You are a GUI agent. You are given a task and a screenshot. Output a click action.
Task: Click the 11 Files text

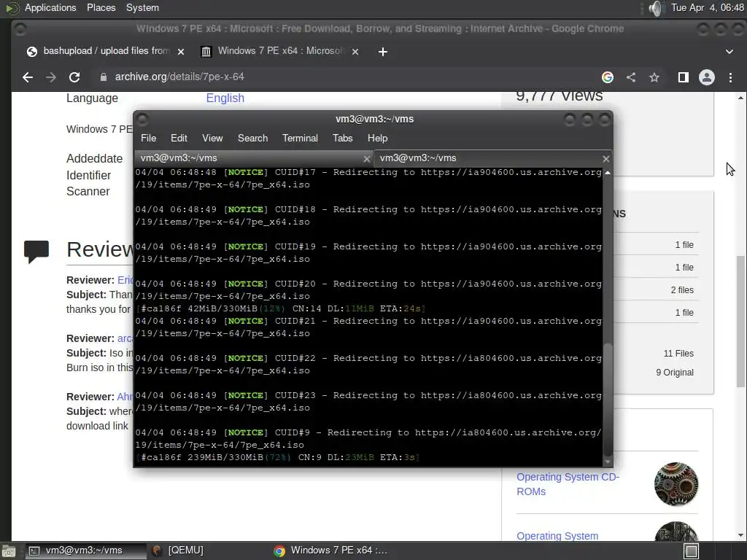[x=678, y=354]
